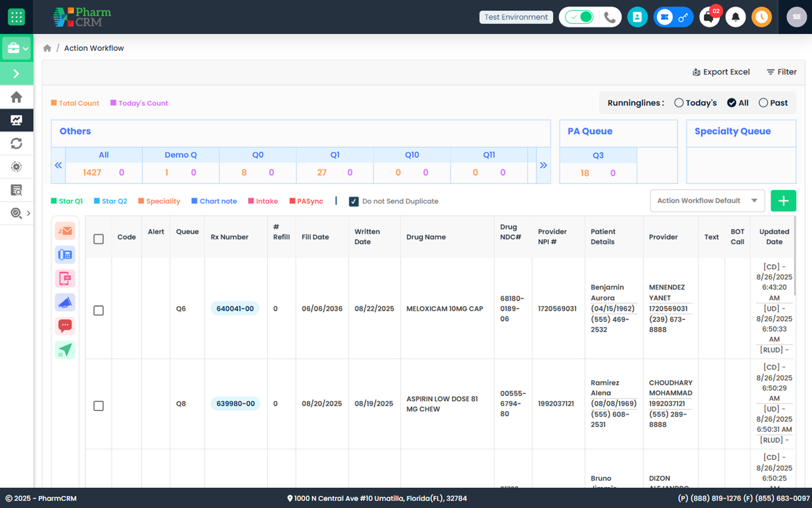Screen dimensions: 812x508
Task: Show previous queues with left double chevron
Action: click(58, 165)
